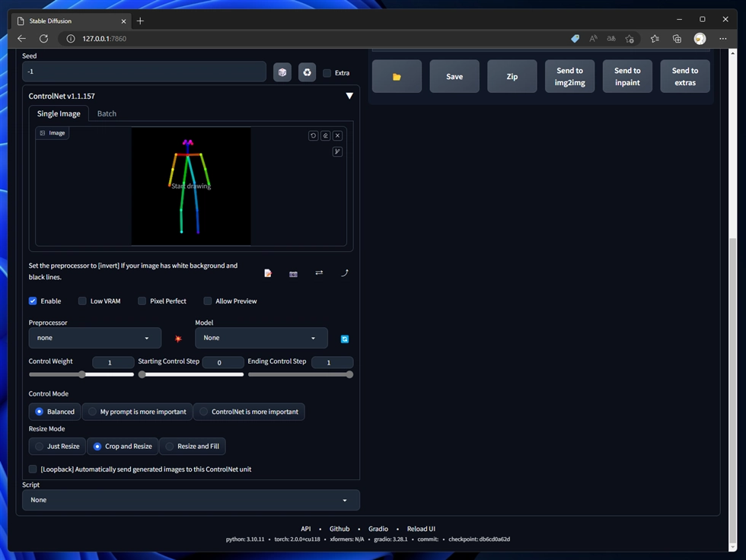The height and width of the screenshot is (560, 746).
Task: Click the new canvas document icon
Action: (x=268, y=273)
